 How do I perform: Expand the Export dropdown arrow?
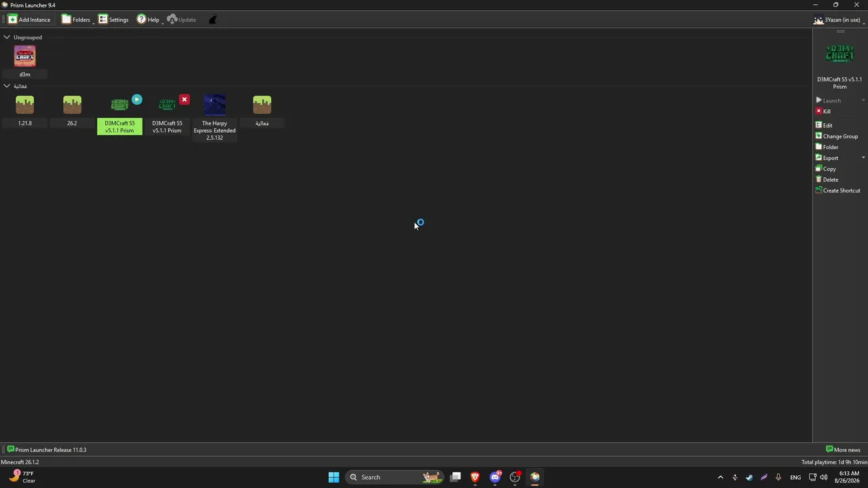coord(863,158)
